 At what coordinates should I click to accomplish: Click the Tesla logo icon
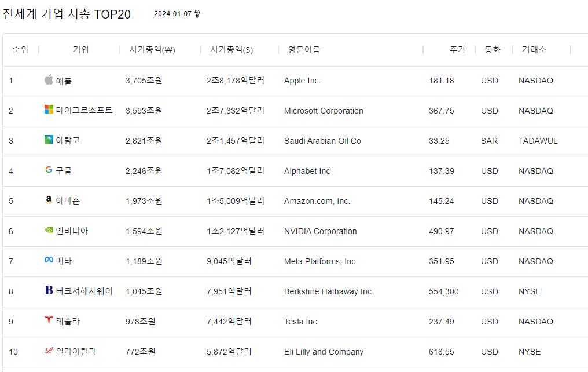coord(49,320)
